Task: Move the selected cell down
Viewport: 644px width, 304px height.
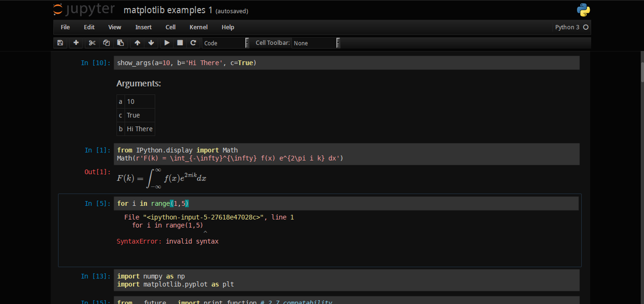Action: tap(151, 42)
